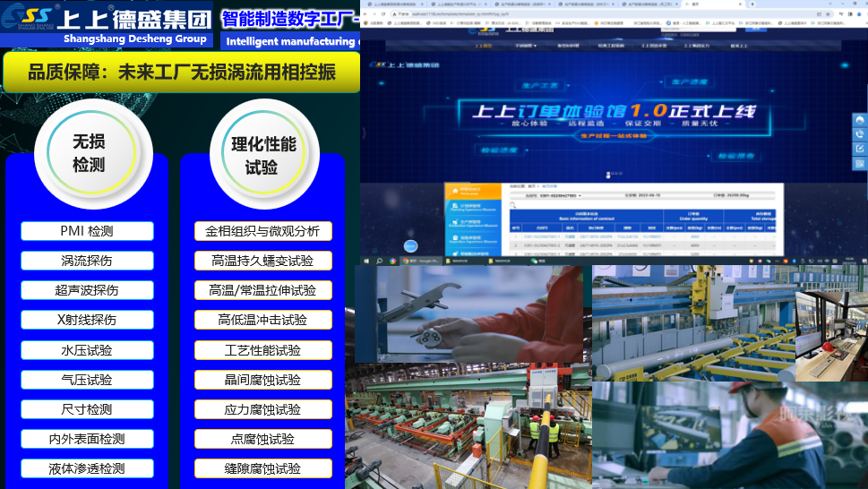Open the wrench gauge inspection photo
The height and width of the screenshot is (489, 868).
click(468, 313)
